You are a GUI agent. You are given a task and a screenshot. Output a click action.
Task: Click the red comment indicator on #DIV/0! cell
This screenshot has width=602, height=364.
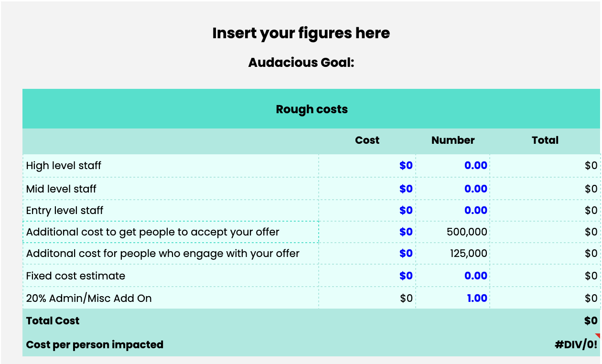tap(597, 335)
